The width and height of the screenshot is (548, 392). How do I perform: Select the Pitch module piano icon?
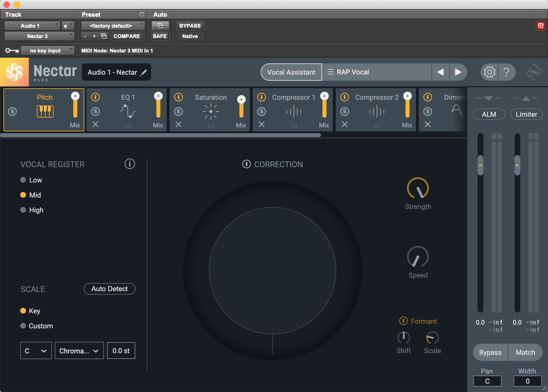45,111
